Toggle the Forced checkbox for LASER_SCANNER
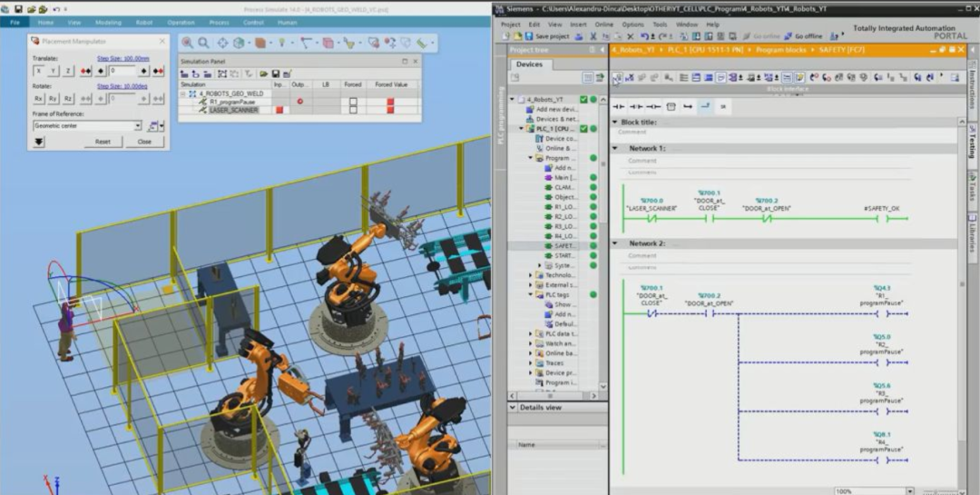The height and width of the screenshot is (495, 980). click(353, 110)
